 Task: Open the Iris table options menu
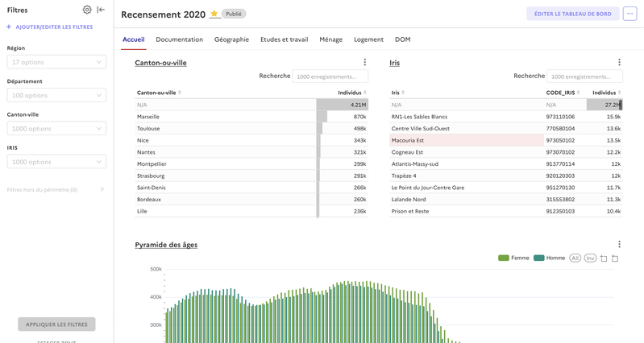click(x=619, y=62)
